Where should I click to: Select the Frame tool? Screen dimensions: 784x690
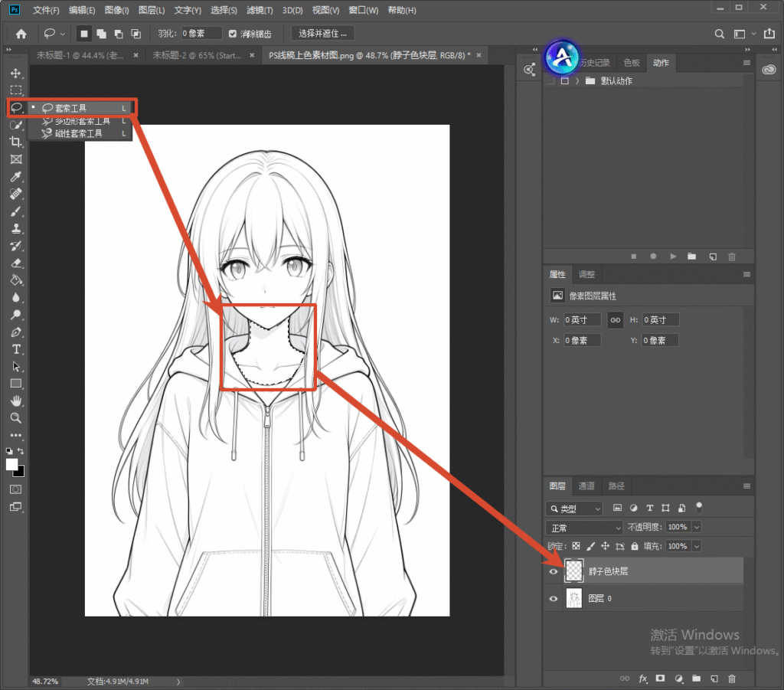pyautogui.click(x=16, y=159)
